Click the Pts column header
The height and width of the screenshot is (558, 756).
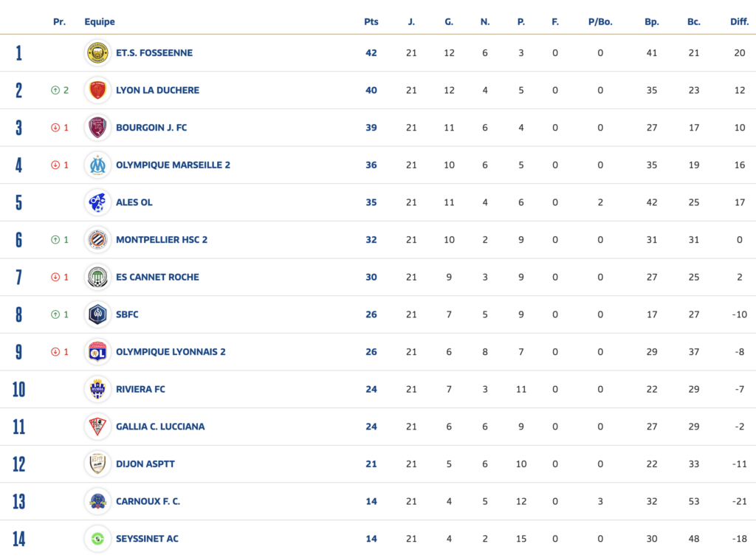371,22
